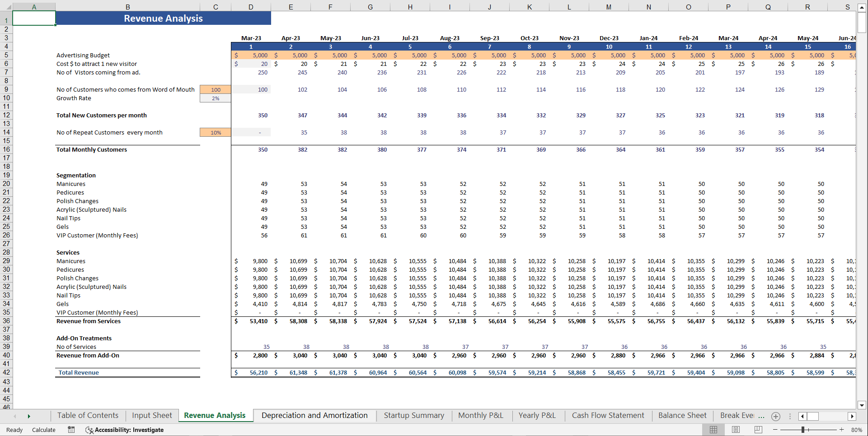Click the macro recording icon in status bar
The width and height of the screenshot is (868, 436).
click(71, 430)
